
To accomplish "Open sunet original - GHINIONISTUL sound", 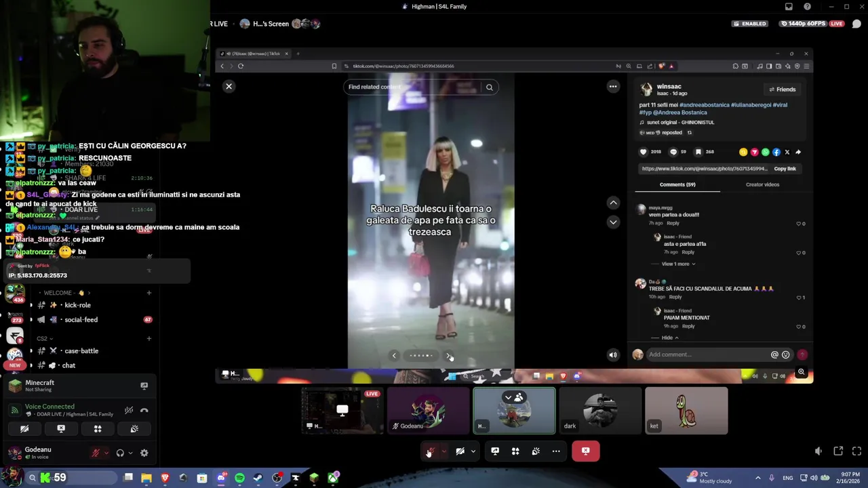I will tap(680, 123).
